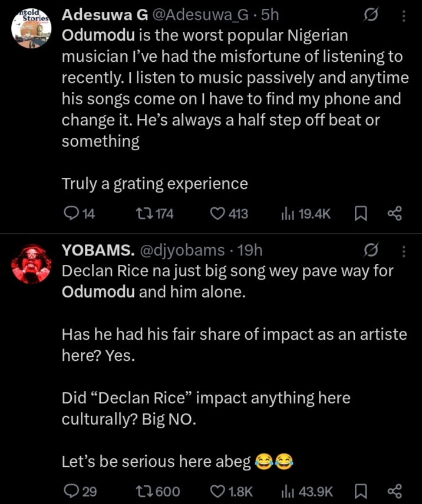422x504 pixels.
Task: View analytics of YOBAMS tweet
Action: (x=288, y=491)
